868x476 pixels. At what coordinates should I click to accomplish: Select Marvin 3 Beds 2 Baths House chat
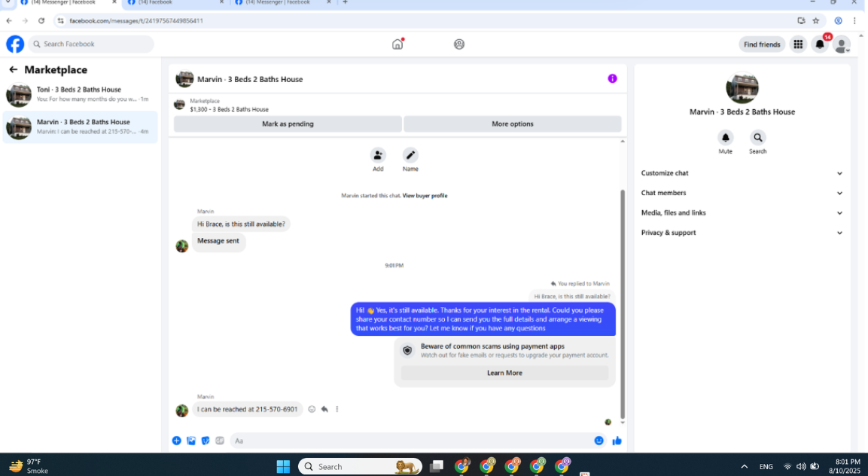(81, 127)
